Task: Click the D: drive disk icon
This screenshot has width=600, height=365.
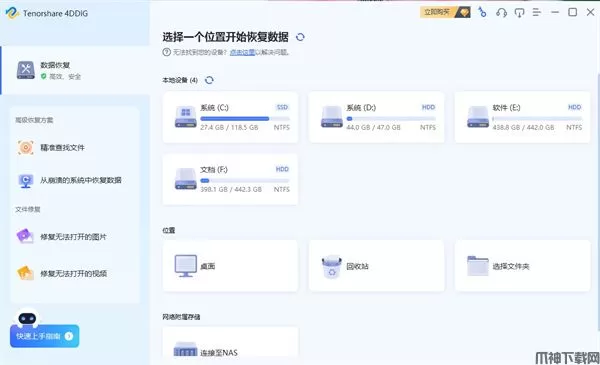Action: point(332,117)
